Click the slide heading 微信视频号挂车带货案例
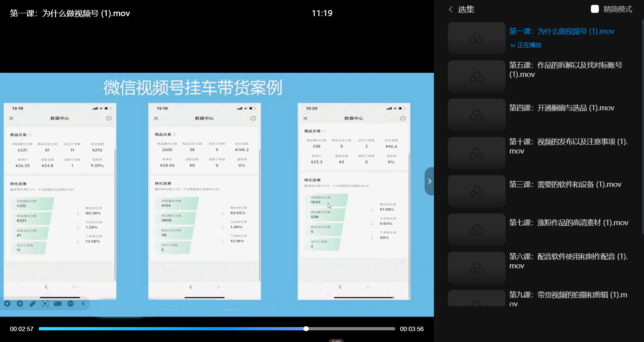644x342 pixels. pos(193,87)
